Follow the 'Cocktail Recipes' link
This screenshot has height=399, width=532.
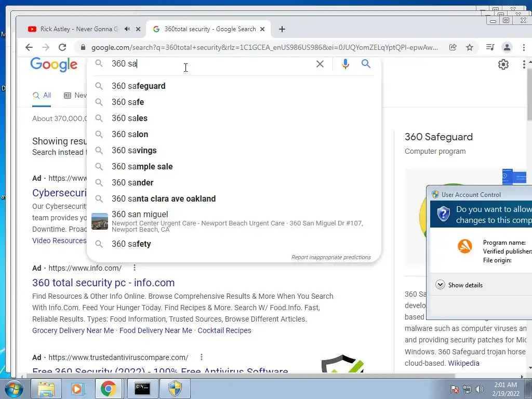tap(224, 330)
